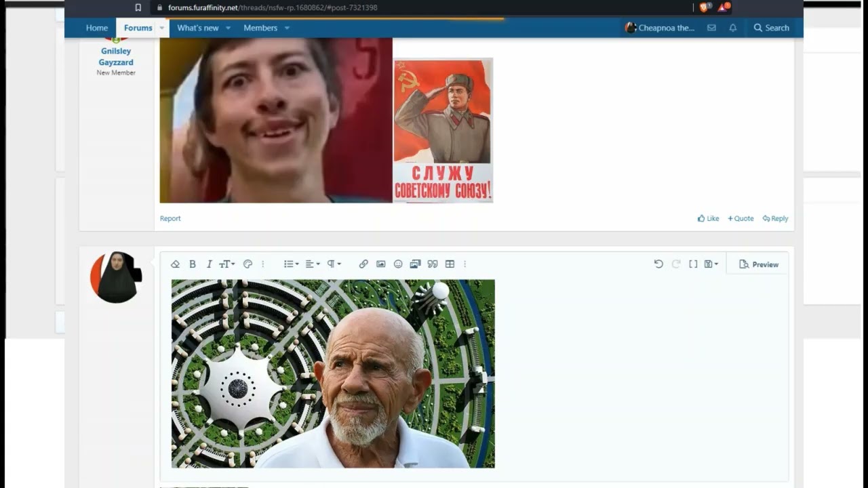Insert an image into the reply

pos(381,264)
